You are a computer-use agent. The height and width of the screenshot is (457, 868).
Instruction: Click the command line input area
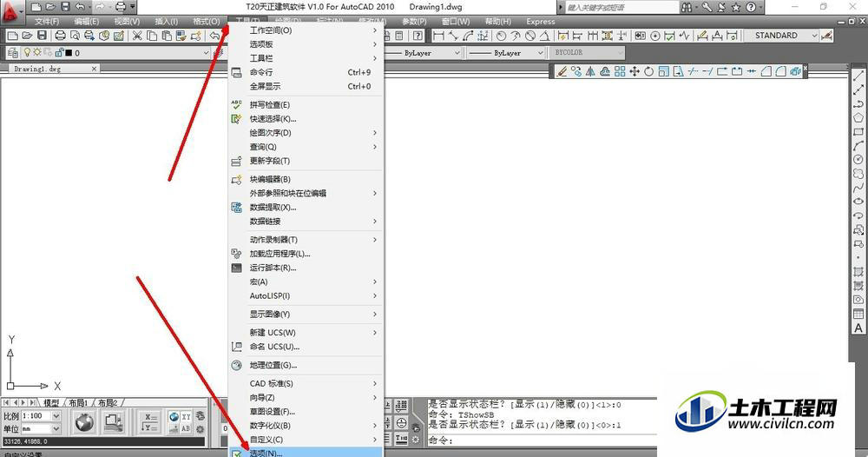[x=542, y=440]
